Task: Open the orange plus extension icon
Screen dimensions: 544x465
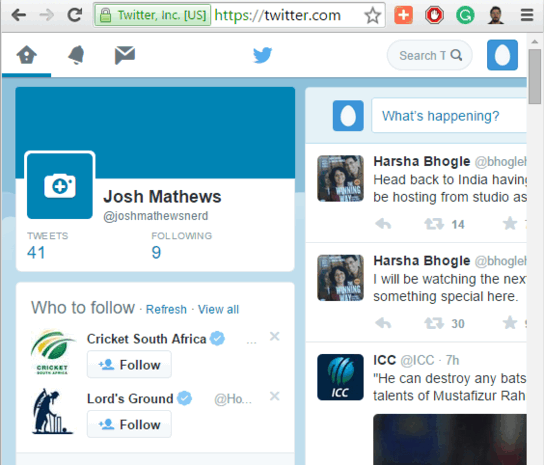Action: [403, 15]
